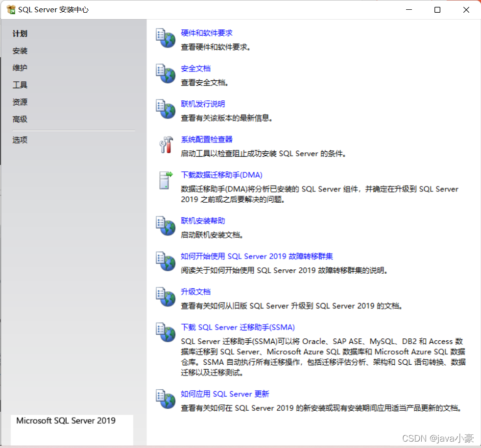481x448 pixels.
Task: Click the globe icon beside 硬件和软件要求
Action: pyautogui.click(x=166, y=38)
